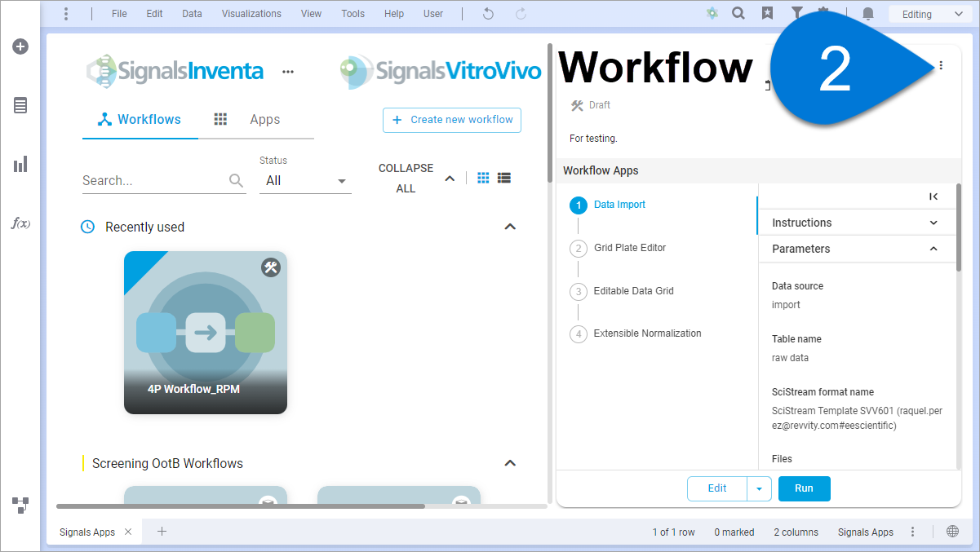Open the Help menu

point(394,14)
